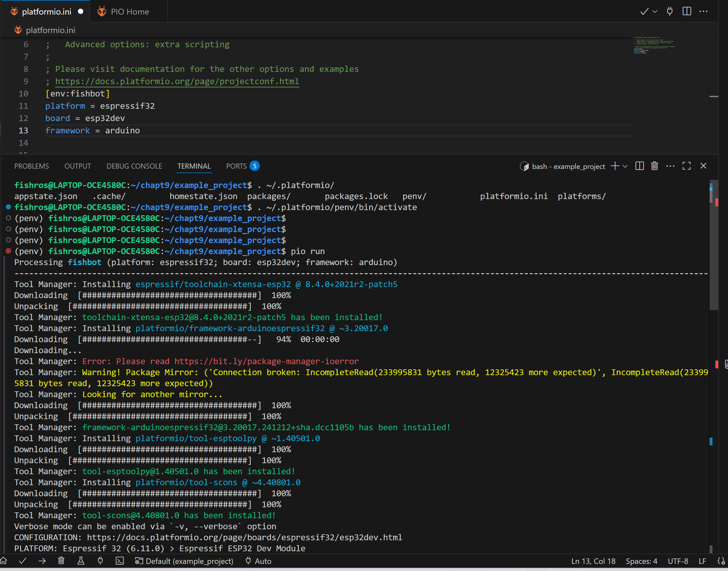The height and width of the screenshot is (571, 728).
Task: Expand the build actions chevron in editor title
Action: 655,11
